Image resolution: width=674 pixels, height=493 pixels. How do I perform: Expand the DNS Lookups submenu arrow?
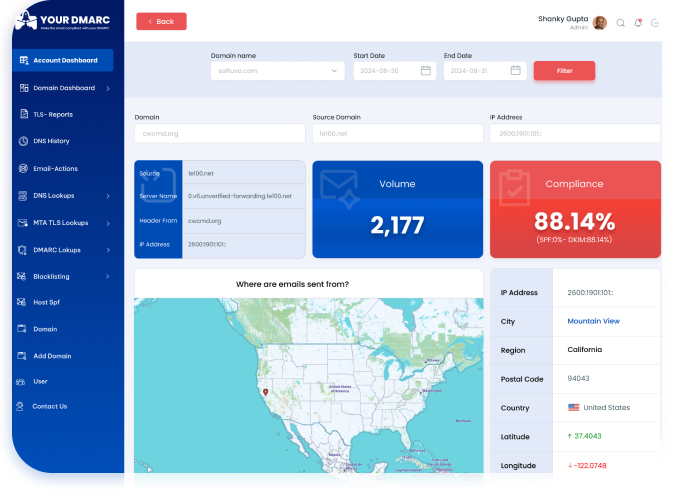click(x=108, y=195)
